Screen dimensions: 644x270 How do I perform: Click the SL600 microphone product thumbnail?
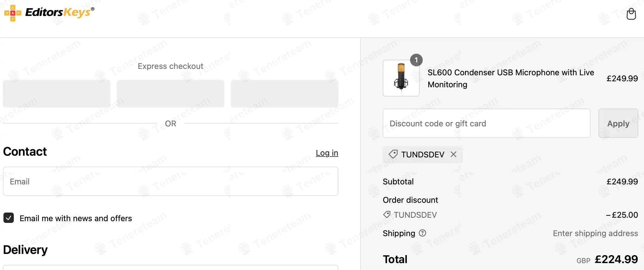tap(401, 78)
